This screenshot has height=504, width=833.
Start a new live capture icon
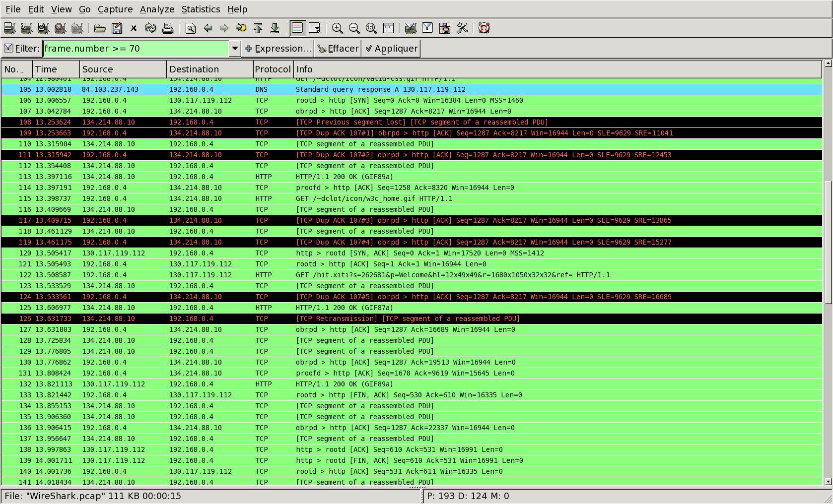point(43,28)
